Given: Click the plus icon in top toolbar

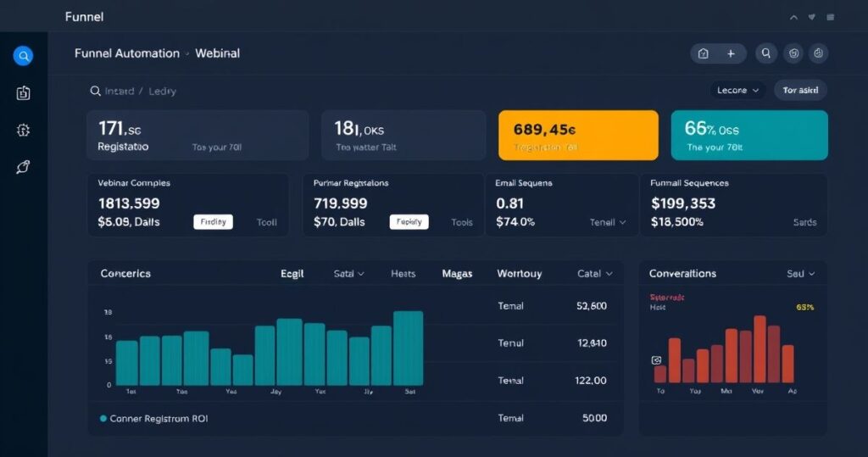Looking at the screenshot, I should tap(731, 53).
